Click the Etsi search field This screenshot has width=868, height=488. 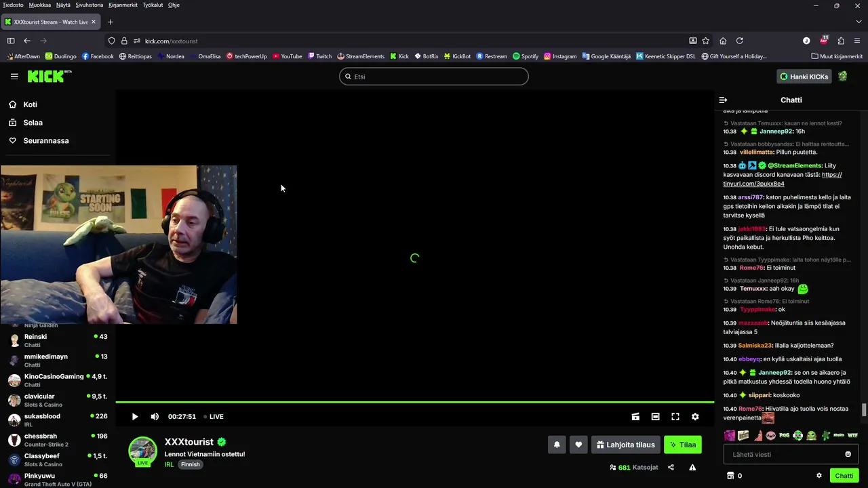click(x=434, y=77)
